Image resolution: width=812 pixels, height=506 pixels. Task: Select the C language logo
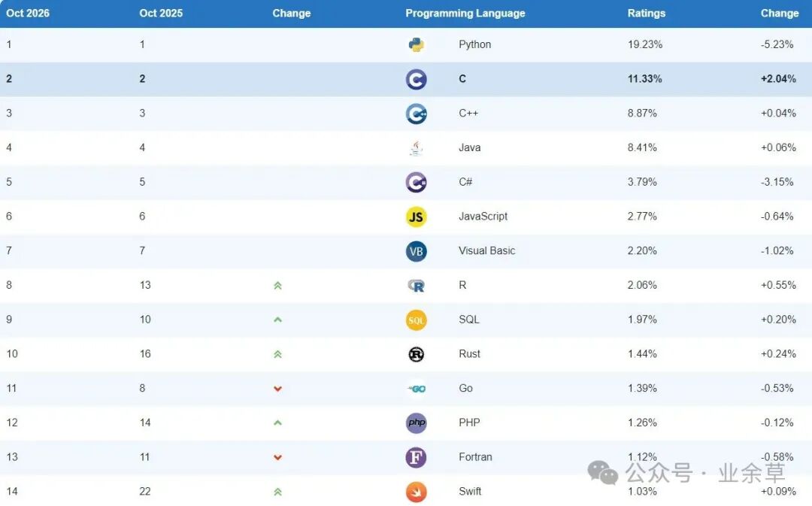(x=416, y=79)
